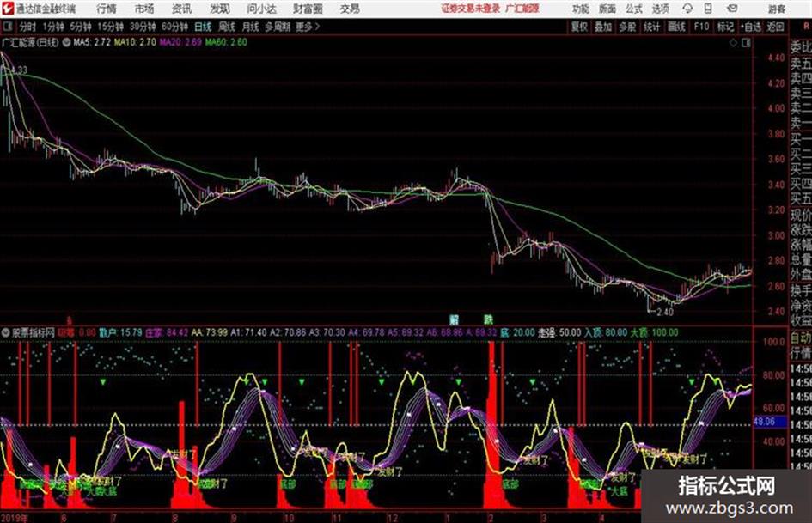
Task: Click the 散户: 15.79 indicator value
Action: click(120, 332)
